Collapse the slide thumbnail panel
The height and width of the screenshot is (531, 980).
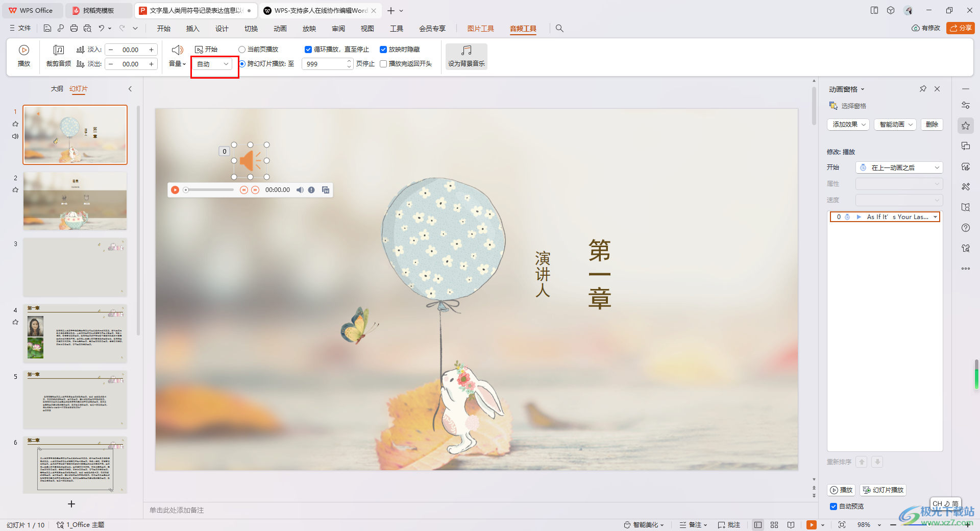click(x=130, y=89)
